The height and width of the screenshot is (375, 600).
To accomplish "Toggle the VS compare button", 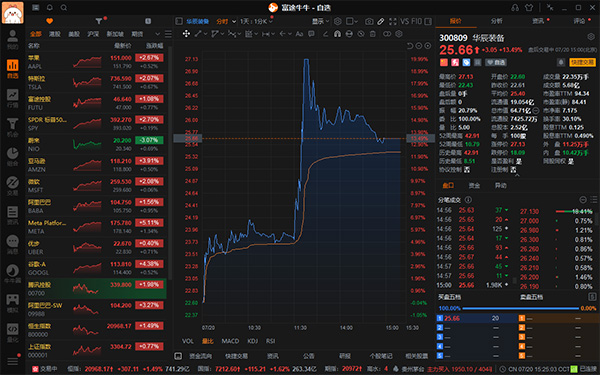I will tap(405, 21).
